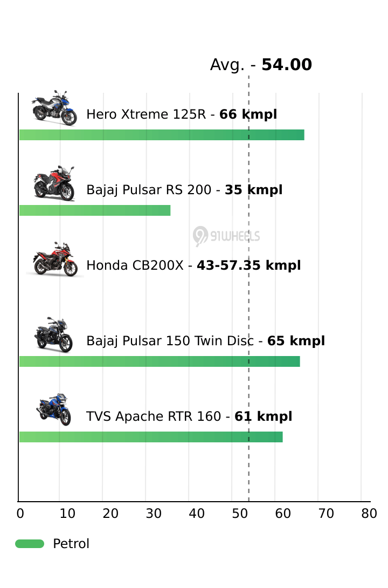388x588 pixels.
Task: Click the 0 tick on the x-axis
Action: pyautogui.click(x=20, y=514)
